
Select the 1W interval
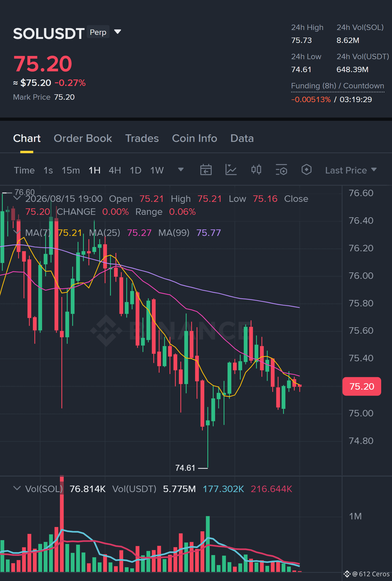[157, 170]
